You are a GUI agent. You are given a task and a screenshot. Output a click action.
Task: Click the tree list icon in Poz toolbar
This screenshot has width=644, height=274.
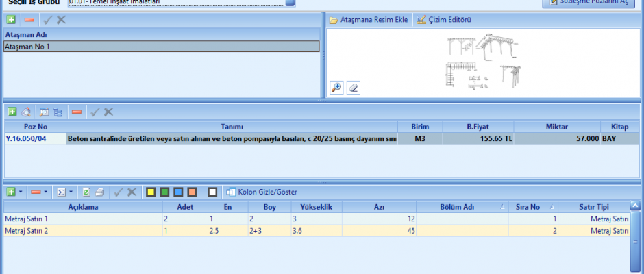(x=58, y=112)
